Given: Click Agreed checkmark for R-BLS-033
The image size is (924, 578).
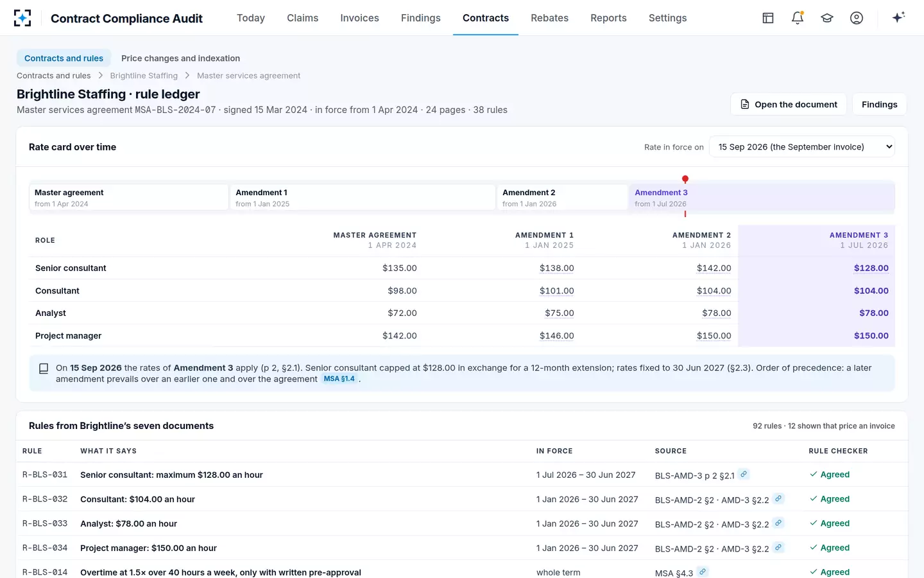Looking at the screenshot, I should pyautogui.click(x=814, y=523).
